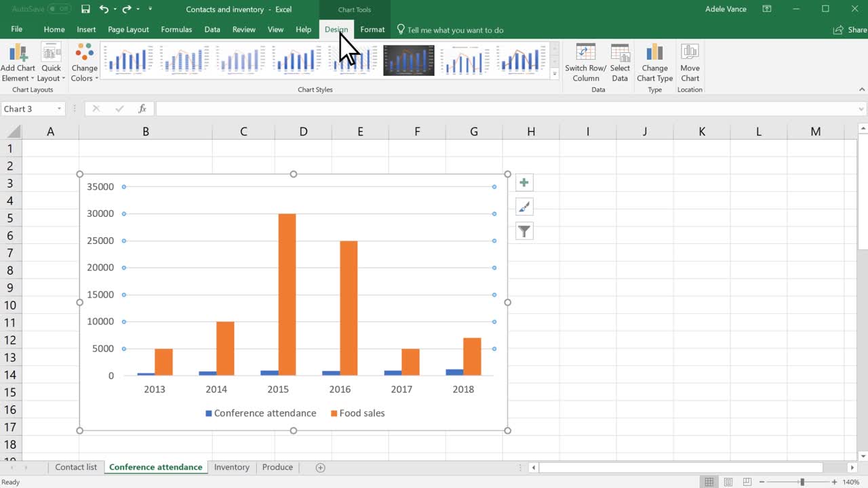The height and width of the screenshot is (488, 868).
Task: Click the Select Data button
Action: point(620,62)
